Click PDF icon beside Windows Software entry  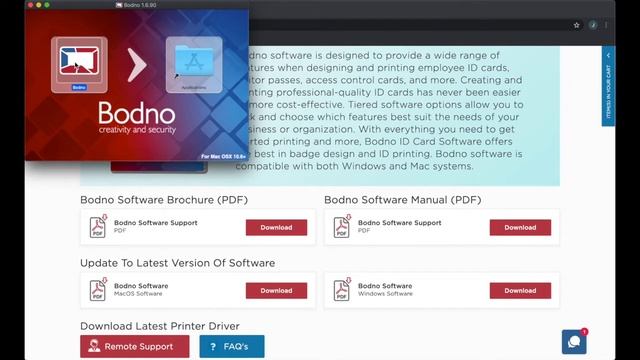342,289
